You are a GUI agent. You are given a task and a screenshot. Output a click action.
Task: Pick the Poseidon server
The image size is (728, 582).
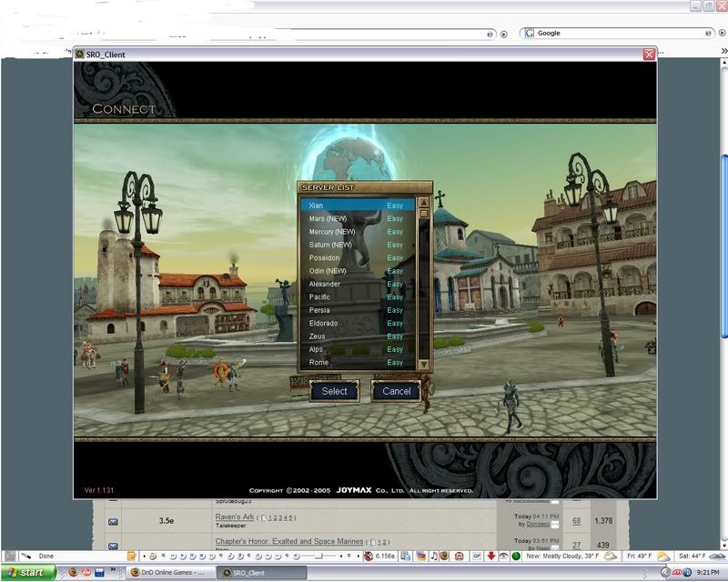coord(358,257)
